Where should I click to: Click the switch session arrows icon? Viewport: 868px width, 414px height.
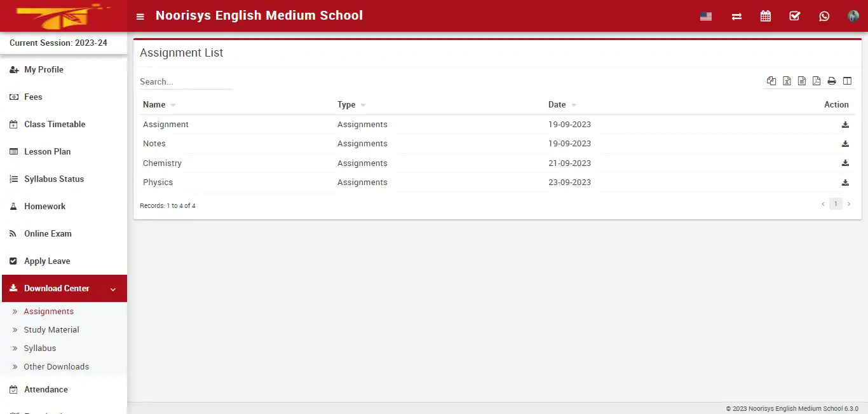(x=736, y=16)
